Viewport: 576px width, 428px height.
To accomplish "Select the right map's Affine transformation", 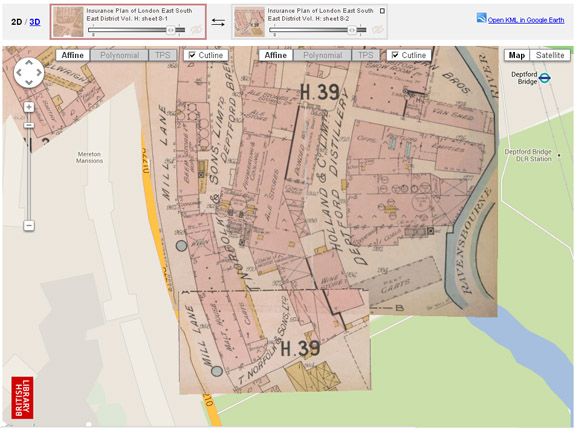I will 276,55.
